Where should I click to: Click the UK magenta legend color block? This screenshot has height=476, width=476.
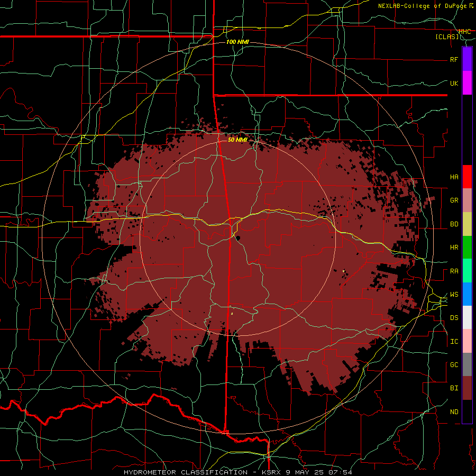467,83
